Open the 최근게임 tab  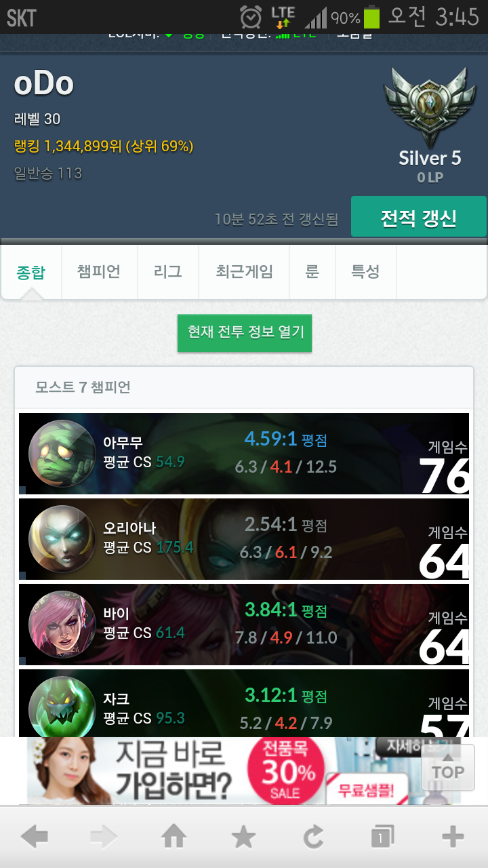click(244, 273)
